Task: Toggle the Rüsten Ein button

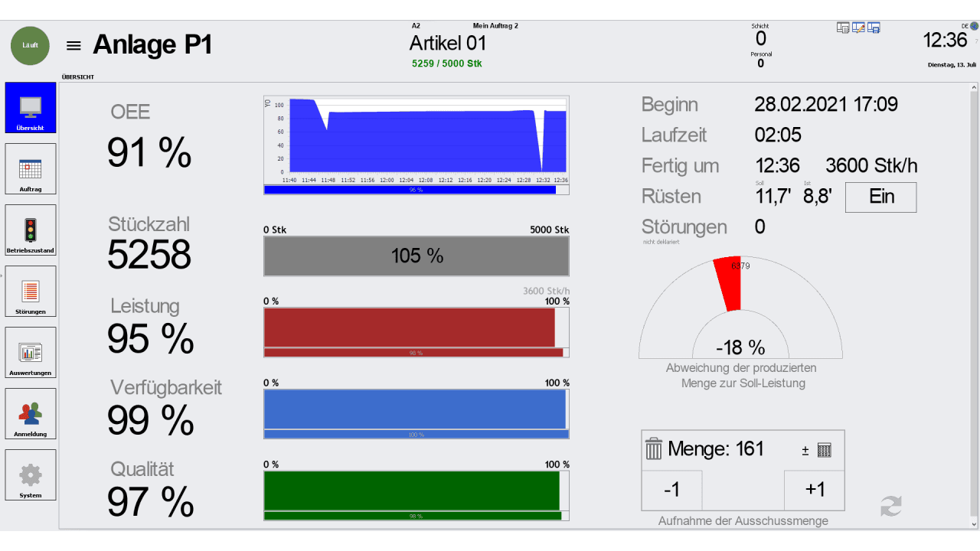Action: tap(880, 197)
